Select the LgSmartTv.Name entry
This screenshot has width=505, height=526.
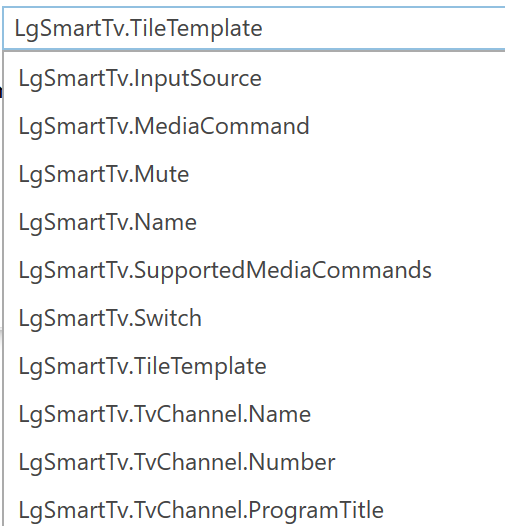254,222
